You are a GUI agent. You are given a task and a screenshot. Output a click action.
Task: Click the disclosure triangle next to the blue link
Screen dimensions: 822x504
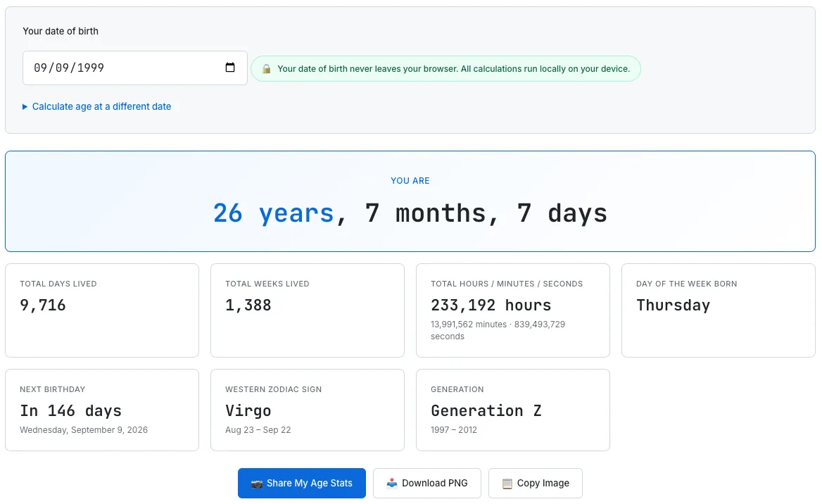(23, 106)
